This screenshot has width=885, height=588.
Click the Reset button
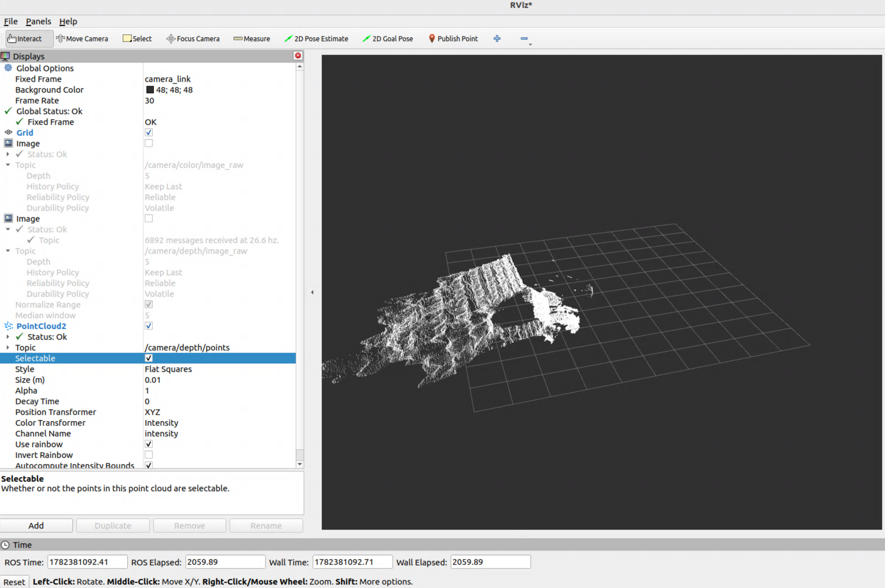[x=14, y=582]
